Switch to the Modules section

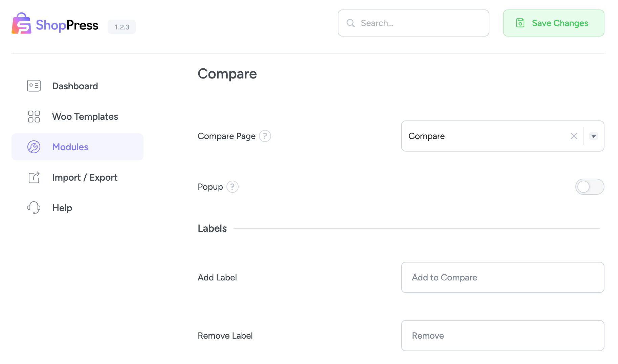pos(70,147)
